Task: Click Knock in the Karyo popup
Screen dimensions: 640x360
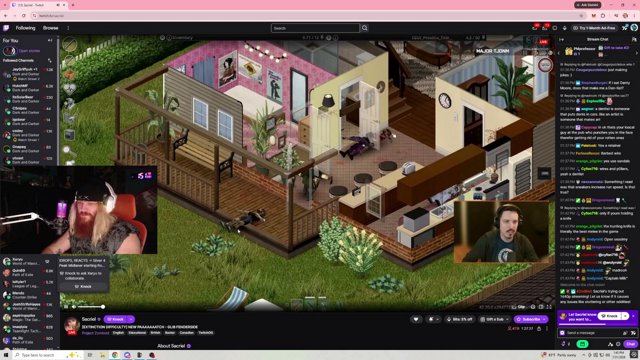Action: point(83,287)
